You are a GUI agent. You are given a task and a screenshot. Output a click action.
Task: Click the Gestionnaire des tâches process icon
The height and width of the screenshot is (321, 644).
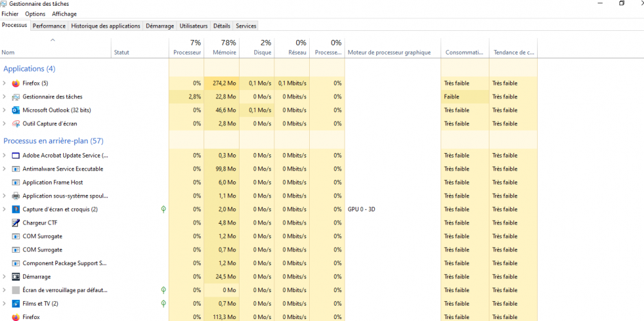(x=16, y=97)
